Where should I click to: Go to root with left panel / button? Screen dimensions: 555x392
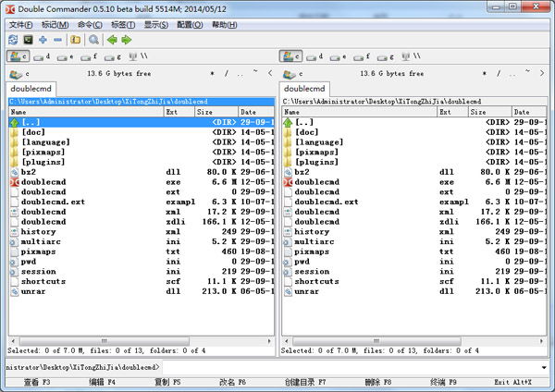pyautogui.click(x=227, y=74)
